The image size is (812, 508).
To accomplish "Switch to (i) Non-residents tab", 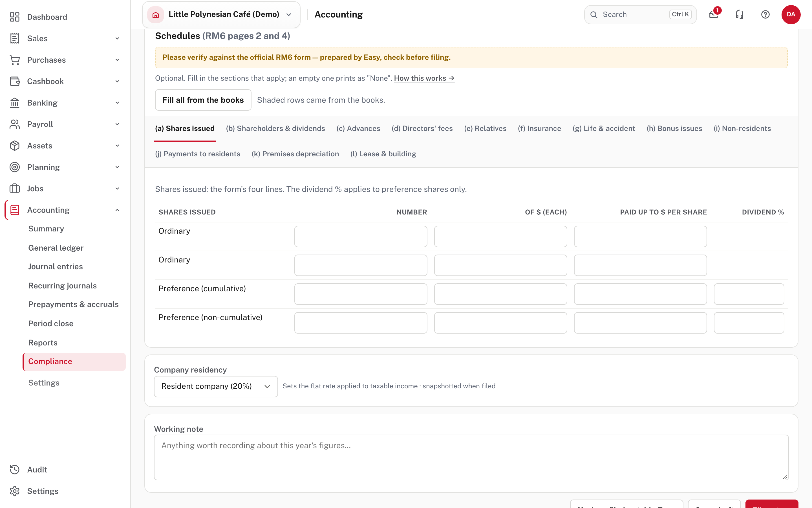I will pyautogui.click(x=742, y=128).
